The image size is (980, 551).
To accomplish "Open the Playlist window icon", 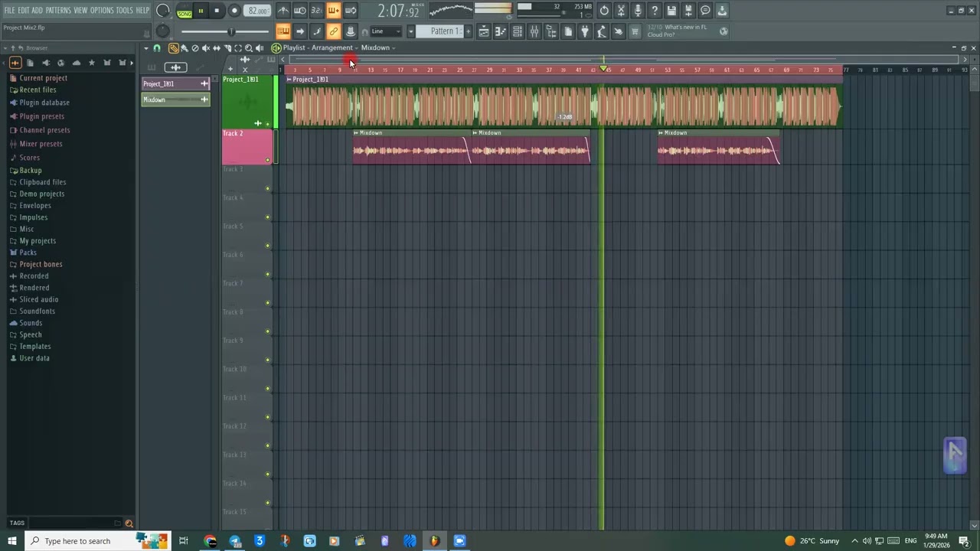I will click(x=484, y=31).
